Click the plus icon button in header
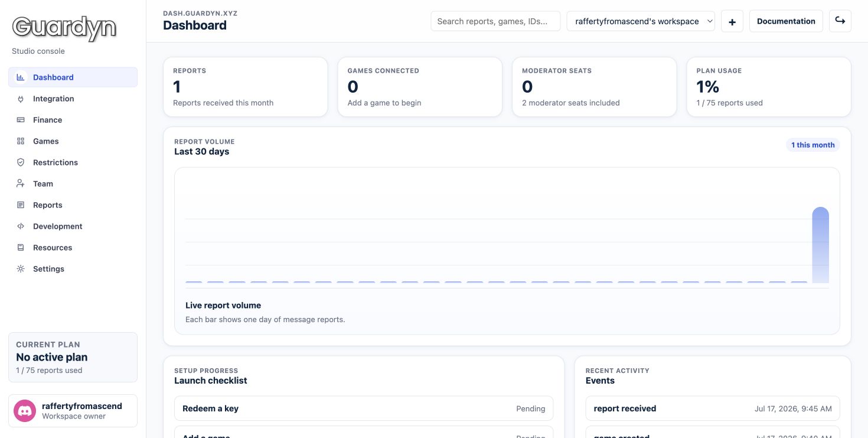The image size is (868, 438). pyautogui.click(x=732, y=21)
